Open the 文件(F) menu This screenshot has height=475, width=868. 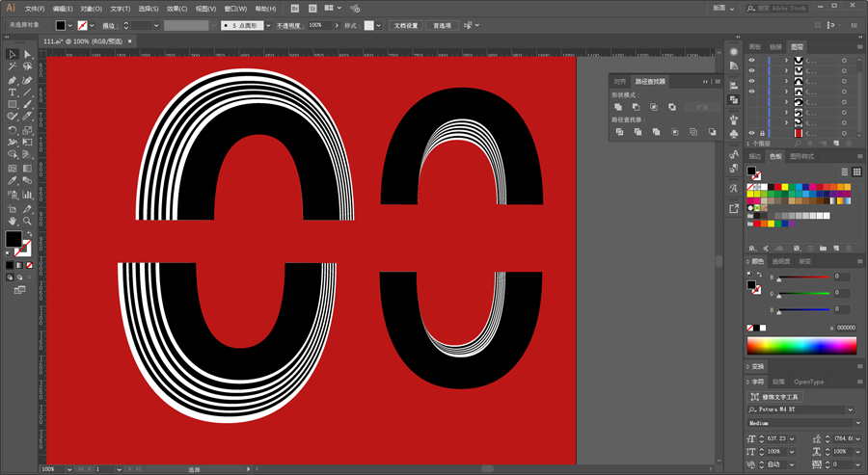click(x=35, y=9)
